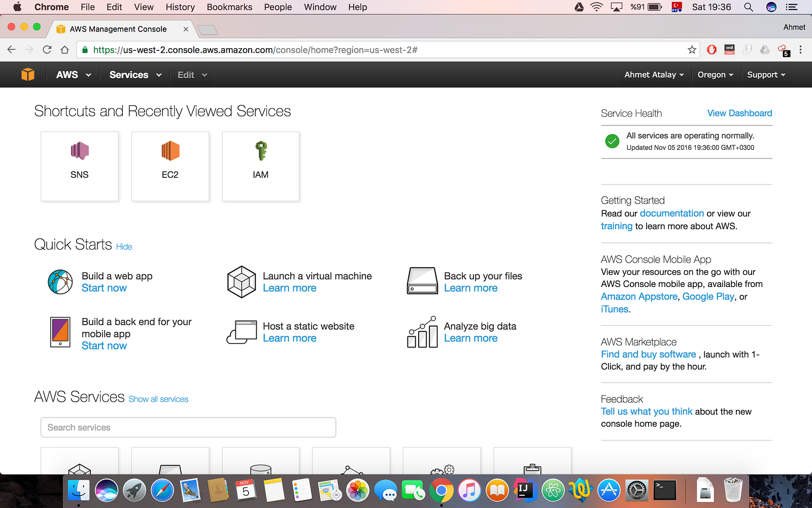Open Terminal from the dock

tap(665, 491)
